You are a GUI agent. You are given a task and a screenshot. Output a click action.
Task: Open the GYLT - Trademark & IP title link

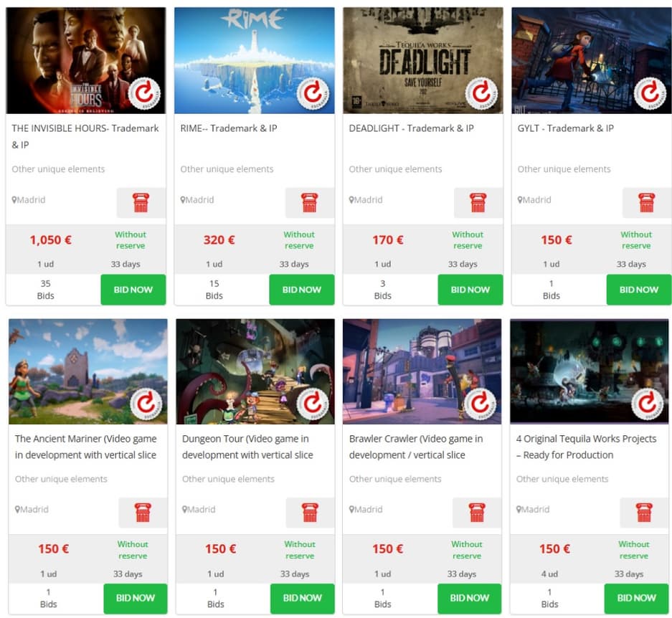click(565, 128)
